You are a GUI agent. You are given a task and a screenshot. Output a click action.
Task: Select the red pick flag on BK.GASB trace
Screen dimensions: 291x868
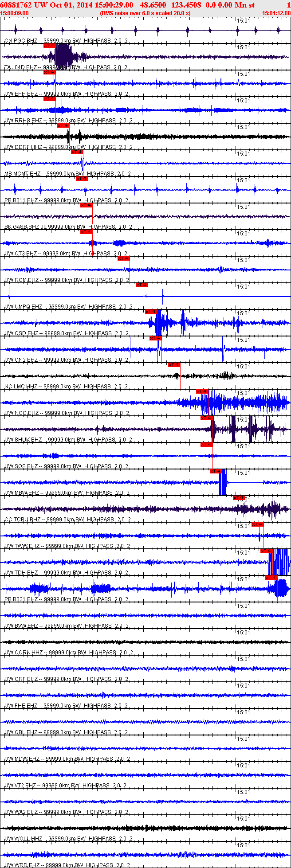click(86, 205)
